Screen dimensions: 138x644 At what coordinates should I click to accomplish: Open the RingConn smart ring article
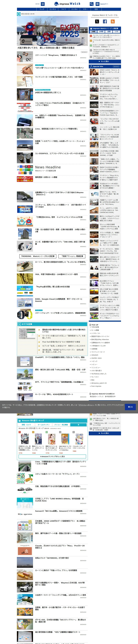pyautogui.click(x=56, y=55)
